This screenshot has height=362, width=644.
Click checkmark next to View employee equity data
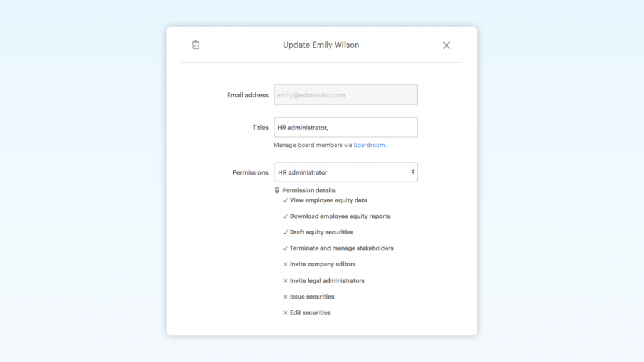286,200
